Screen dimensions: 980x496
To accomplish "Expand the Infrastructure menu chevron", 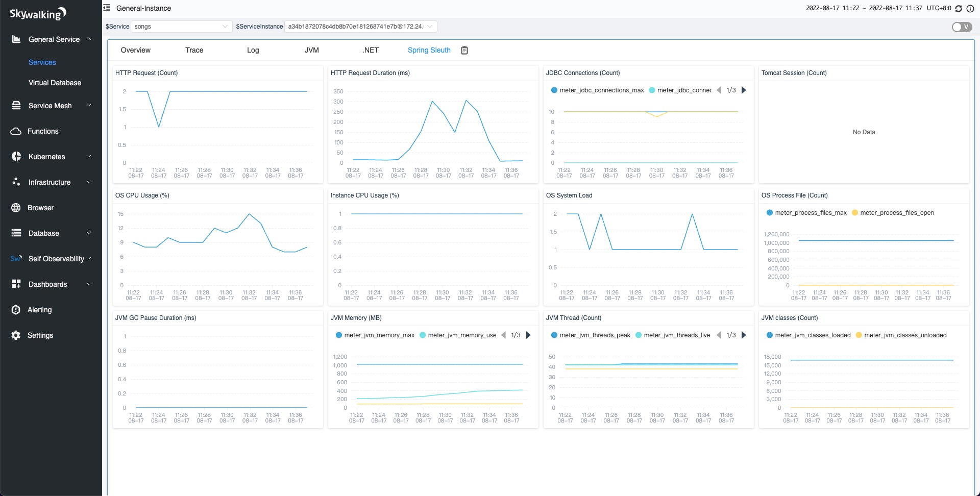I will [x=89, y=182].
